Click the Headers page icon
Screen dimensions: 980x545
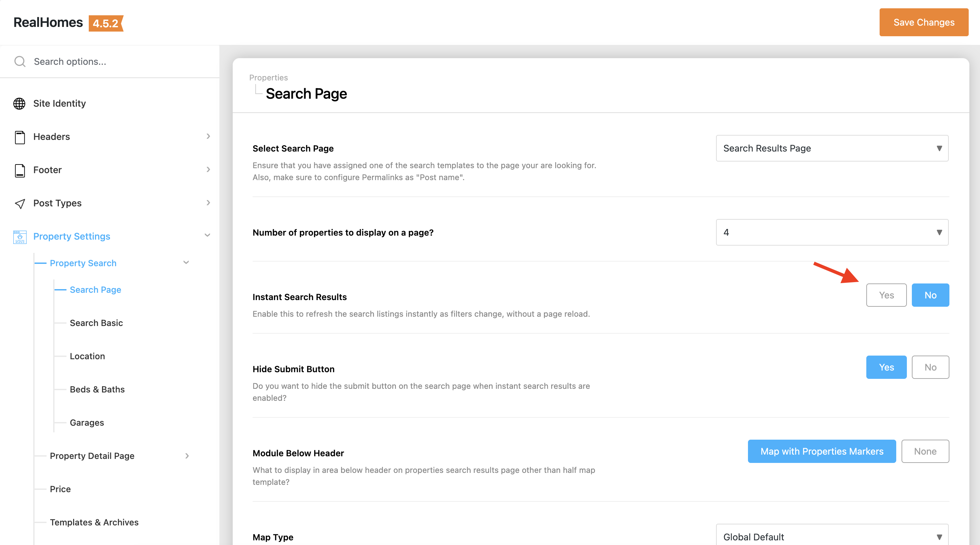click(20, 137)
